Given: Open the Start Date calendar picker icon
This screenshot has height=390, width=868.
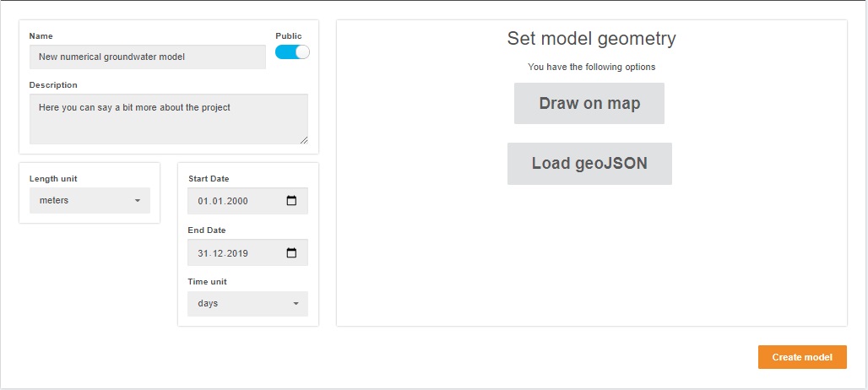Looking at the screenshot, I should [292, 201].
